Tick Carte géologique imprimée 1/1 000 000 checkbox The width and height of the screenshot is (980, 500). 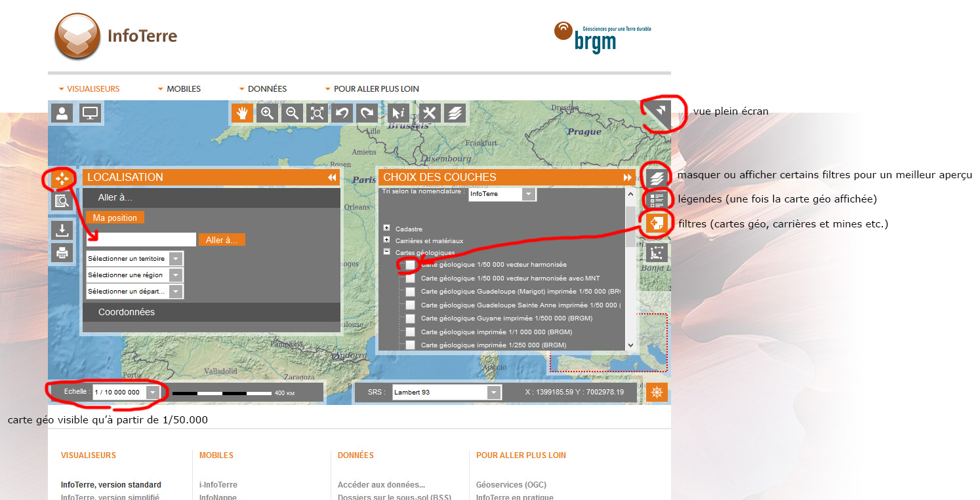point(410,332)
